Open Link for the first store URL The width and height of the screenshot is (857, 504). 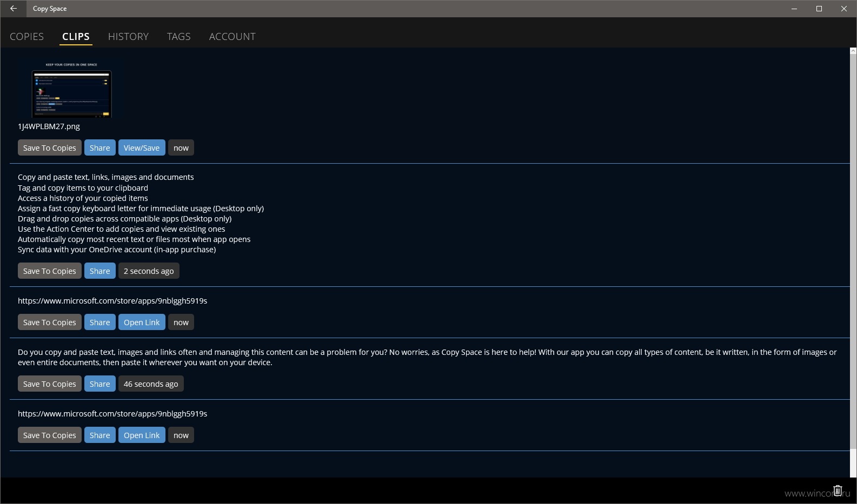[x=142, y=322]
